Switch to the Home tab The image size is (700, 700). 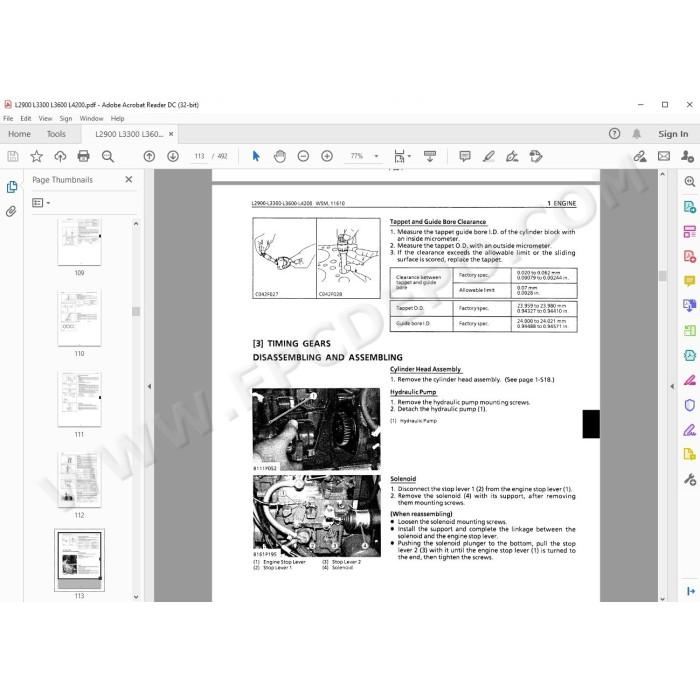(x=19, y=134)
